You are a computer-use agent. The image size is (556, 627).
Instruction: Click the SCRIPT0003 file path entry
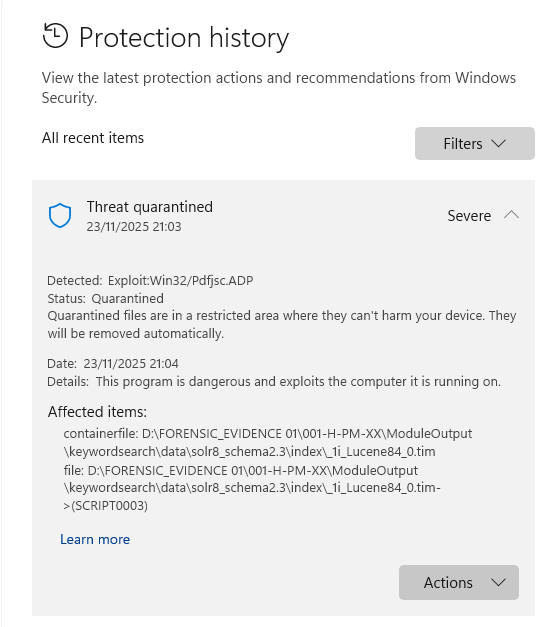pos(252,488)
